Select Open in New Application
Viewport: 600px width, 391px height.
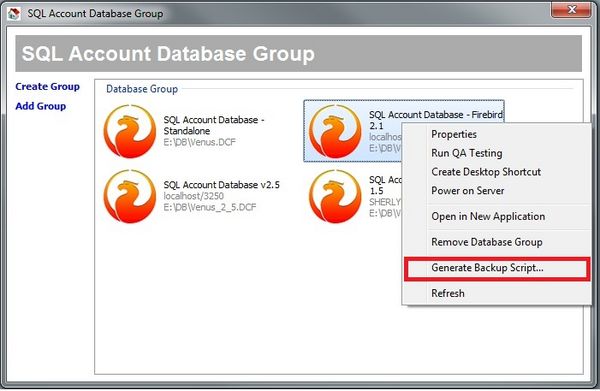(497, 217)
